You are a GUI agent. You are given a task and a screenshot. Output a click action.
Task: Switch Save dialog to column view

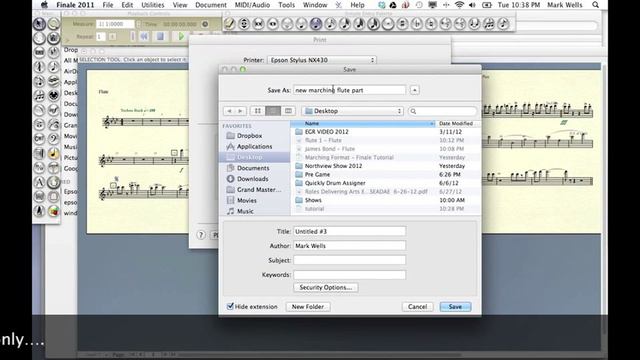288,111
